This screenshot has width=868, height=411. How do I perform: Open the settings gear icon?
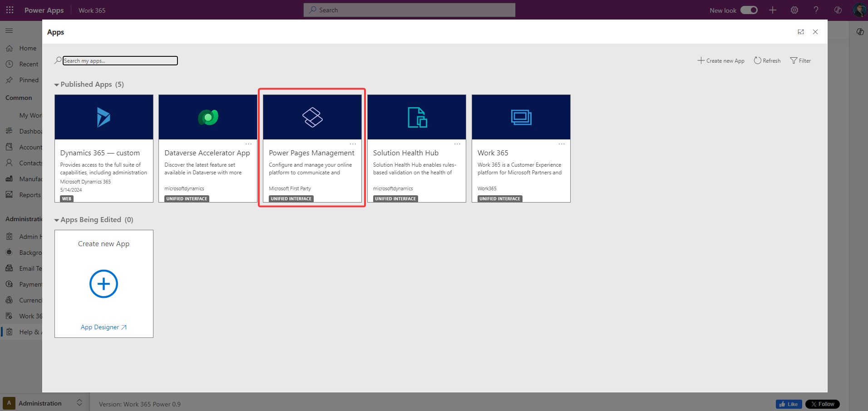tap(794, 10)
